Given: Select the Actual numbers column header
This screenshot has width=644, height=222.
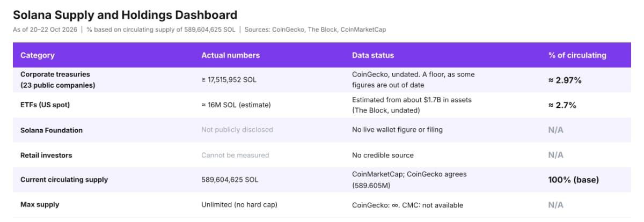Looking at the screenshot, I should pos(230,55).
